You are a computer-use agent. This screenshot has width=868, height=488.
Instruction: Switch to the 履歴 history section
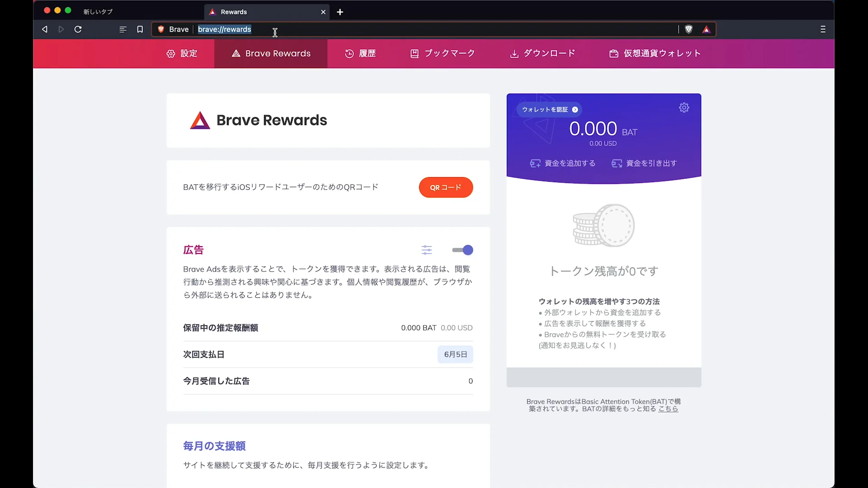pos(360,53)
